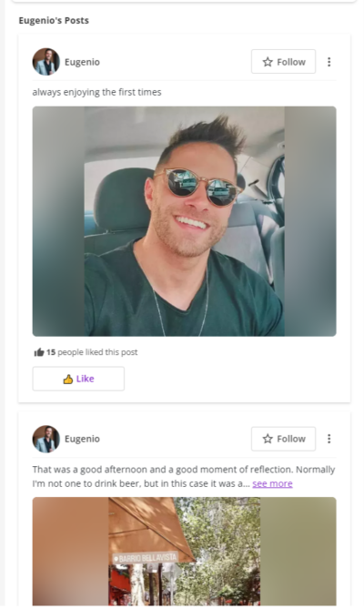Like the sunglasses selfie post
The height and width of the screenshot is (609, 364).
pos(78,379)
